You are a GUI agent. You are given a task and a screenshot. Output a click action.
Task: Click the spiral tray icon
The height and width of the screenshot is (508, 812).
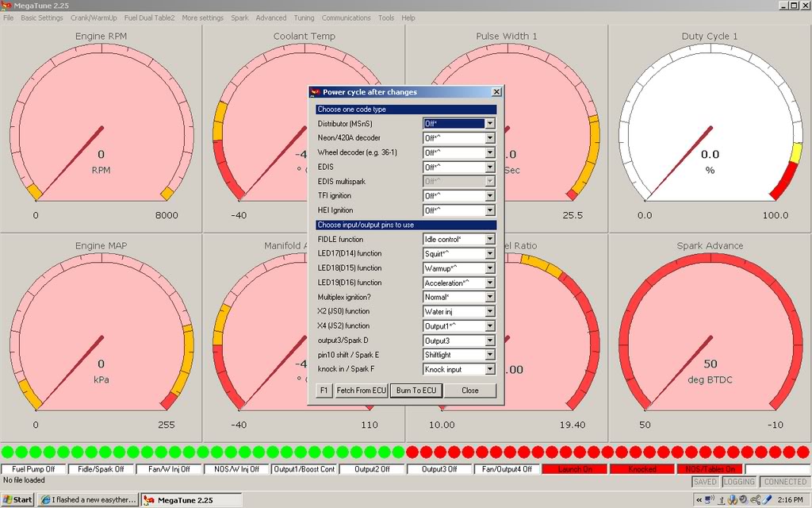(744, 500)
